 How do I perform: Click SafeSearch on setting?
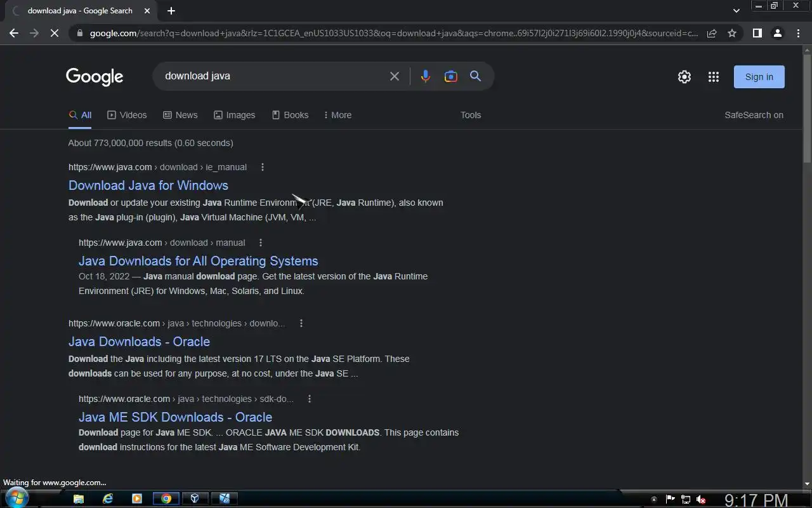point(754,115)
